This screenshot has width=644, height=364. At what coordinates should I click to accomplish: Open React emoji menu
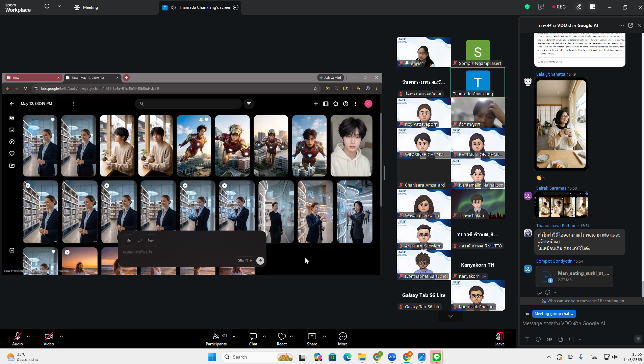pyautogui.click(x=282, y=339)
